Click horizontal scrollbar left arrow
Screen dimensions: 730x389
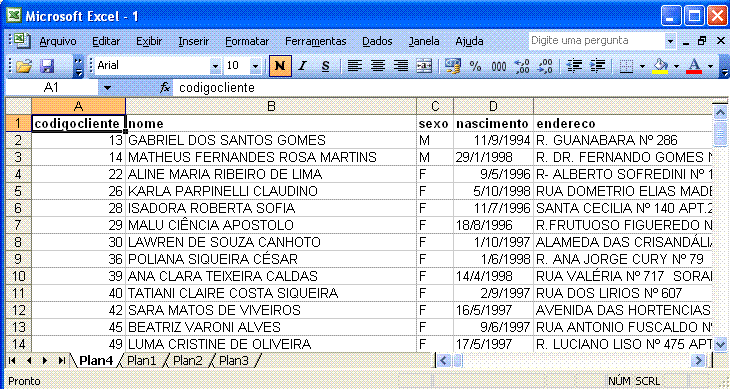443,360
